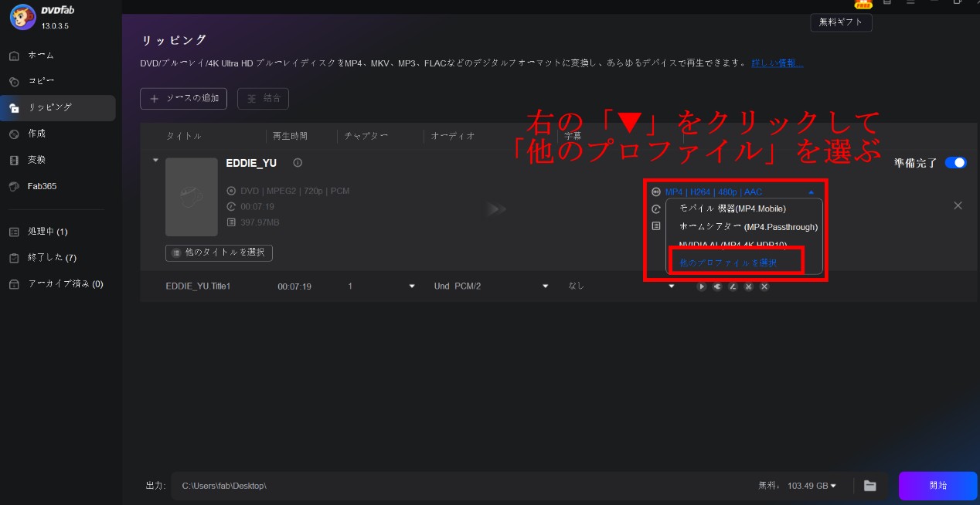Click the 終了した finished icon
The width and height of the screenshot is (980, 505).
[x=14, y=257]
